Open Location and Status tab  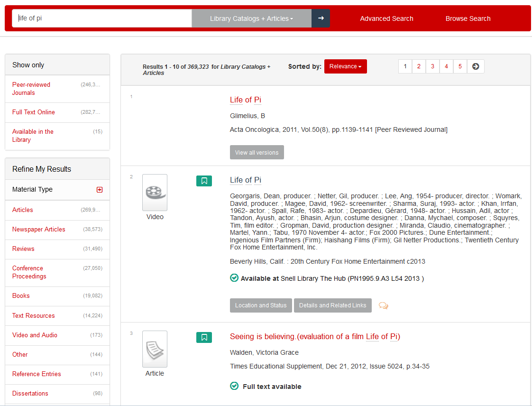click(261, 305)
